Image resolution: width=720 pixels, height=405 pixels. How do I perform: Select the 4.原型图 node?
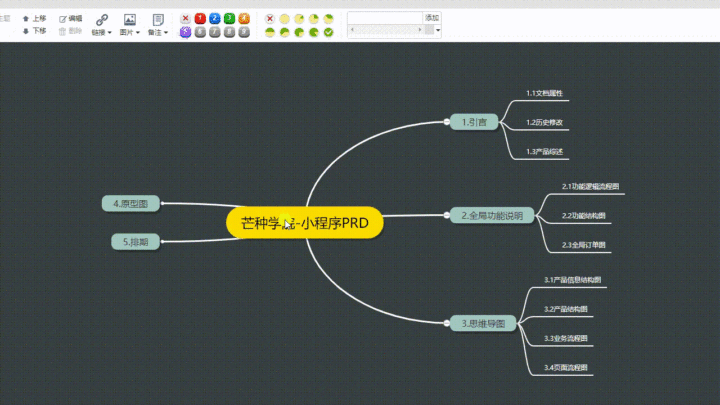(130, 204)
